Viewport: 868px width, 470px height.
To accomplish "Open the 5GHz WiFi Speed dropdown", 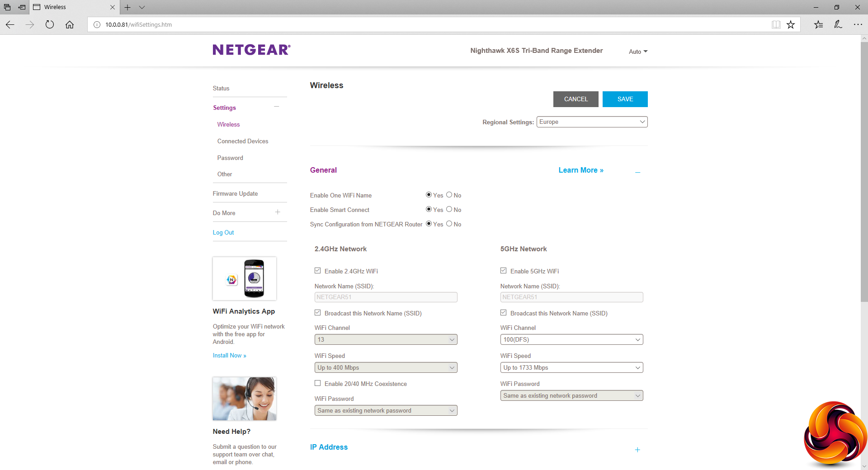I will pyautogui.click(x=571, y=367).
